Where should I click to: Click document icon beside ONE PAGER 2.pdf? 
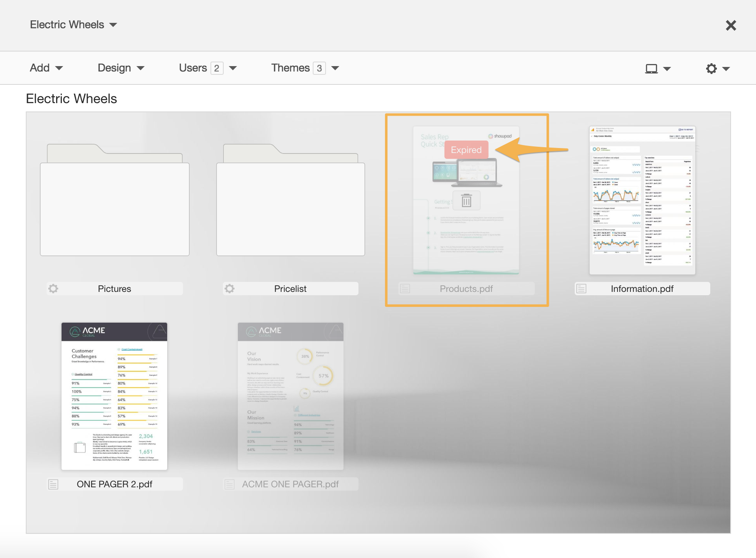(x=53, y=484)
